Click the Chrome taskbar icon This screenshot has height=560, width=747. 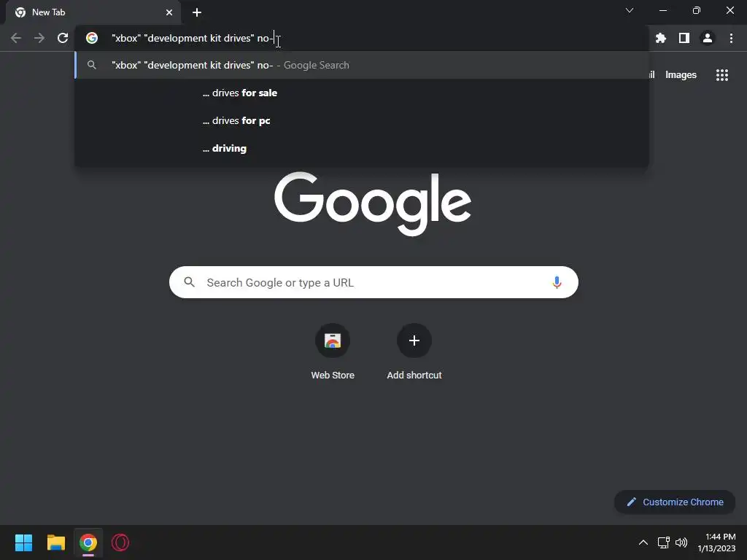(88, 542)
